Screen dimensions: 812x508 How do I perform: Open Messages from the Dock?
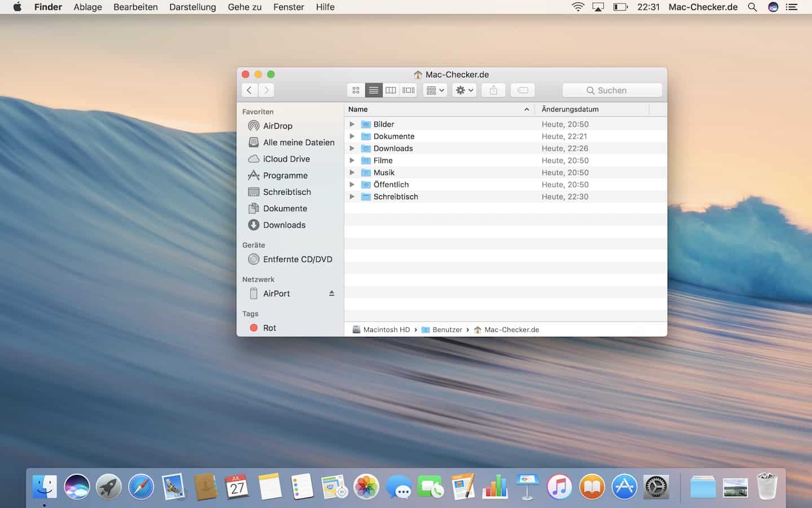pos(399,487)
